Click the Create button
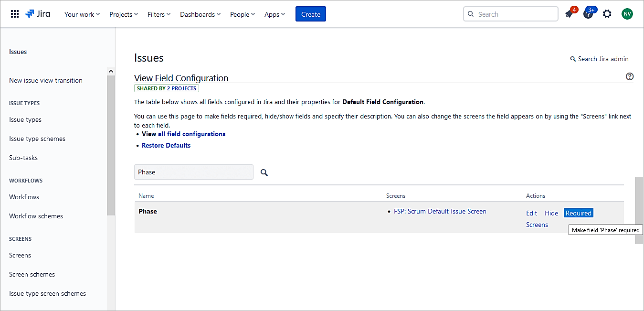The image size is (644, 311). pyautogui.click(x=310, y=14)
